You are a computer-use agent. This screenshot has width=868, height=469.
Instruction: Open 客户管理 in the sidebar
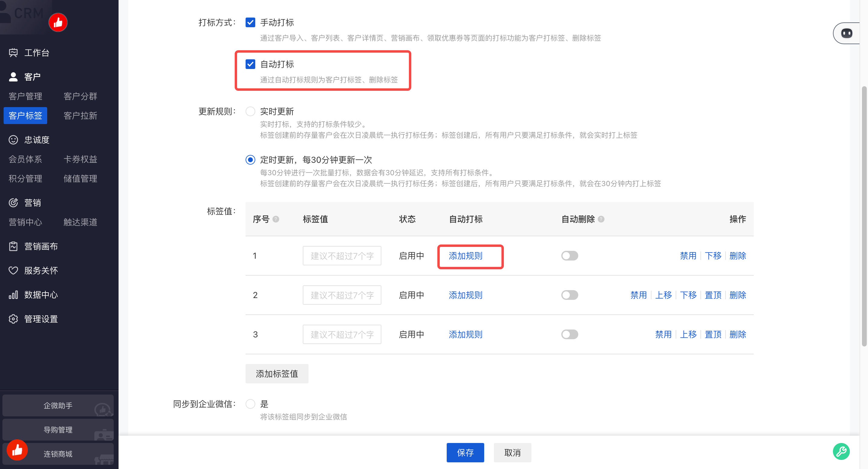pos(25,96)
